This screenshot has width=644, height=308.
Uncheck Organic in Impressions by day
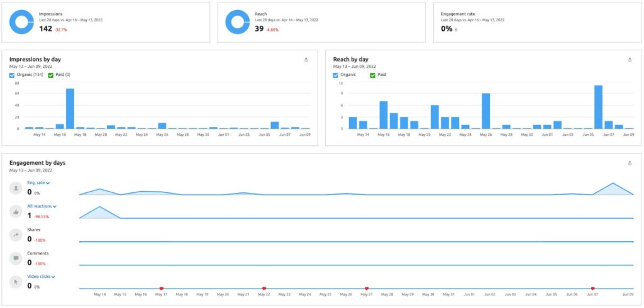(12, 75)
